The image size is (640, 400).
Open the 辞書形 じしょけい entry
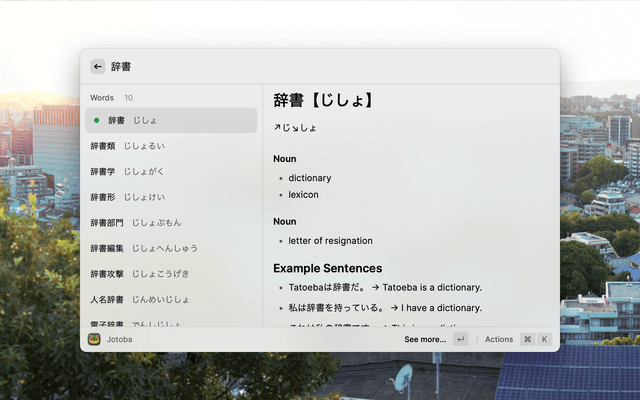tap(170, 197)
